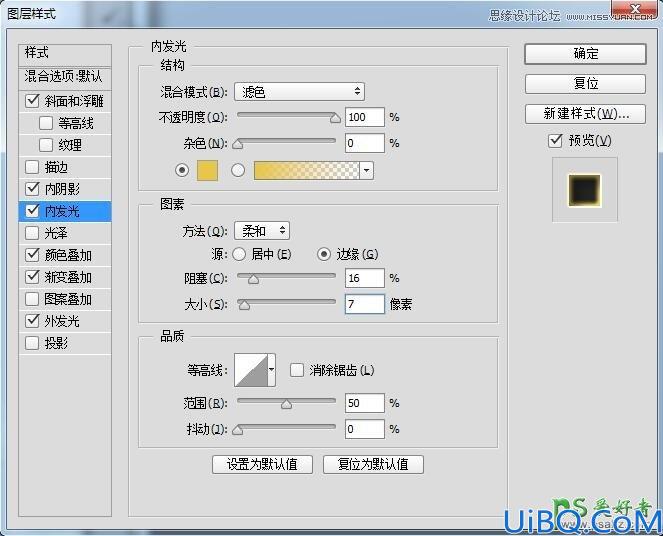
Task: Click the 确定 button
Action: click(x=586, y=54)
